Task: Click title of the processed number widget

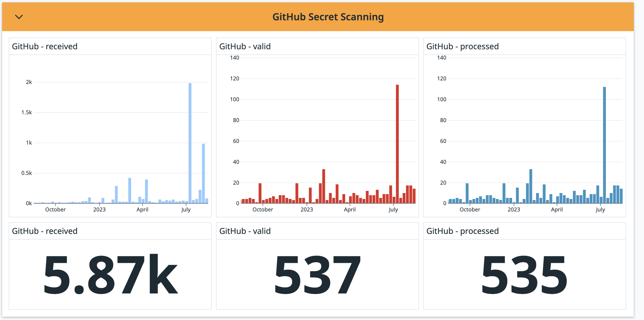Action: tap(462, 231)
